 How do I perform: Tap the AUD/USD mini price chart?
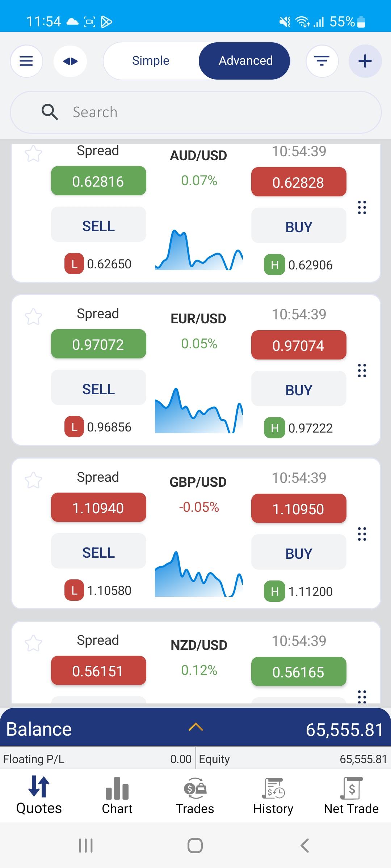point(199,250)
